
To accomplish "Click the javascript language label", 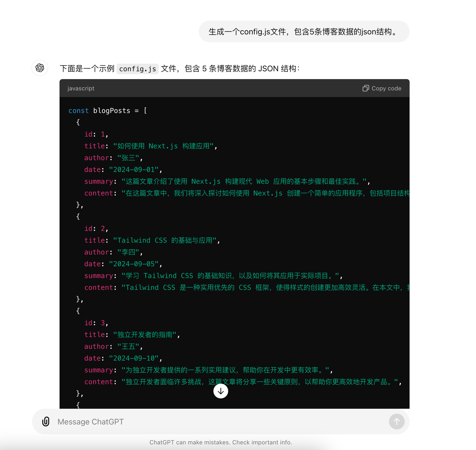I will point(81,88).
